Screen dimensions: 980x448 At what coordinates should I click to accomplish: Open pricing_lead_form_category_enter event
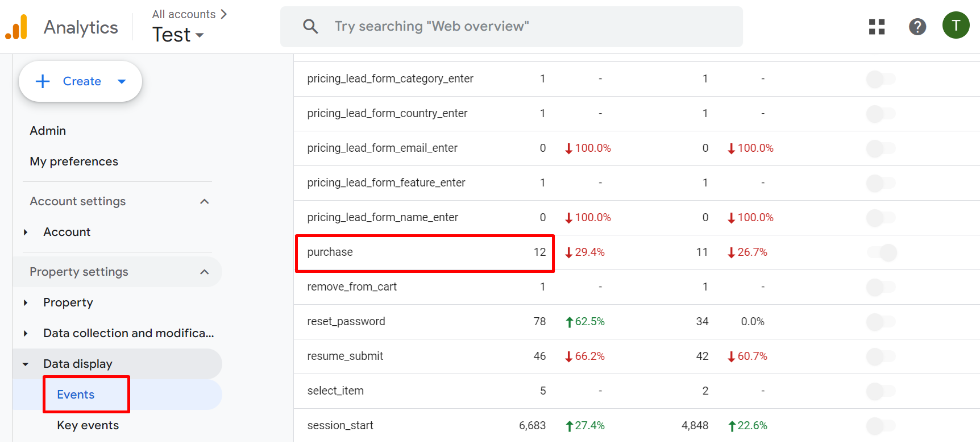(390, 78)
